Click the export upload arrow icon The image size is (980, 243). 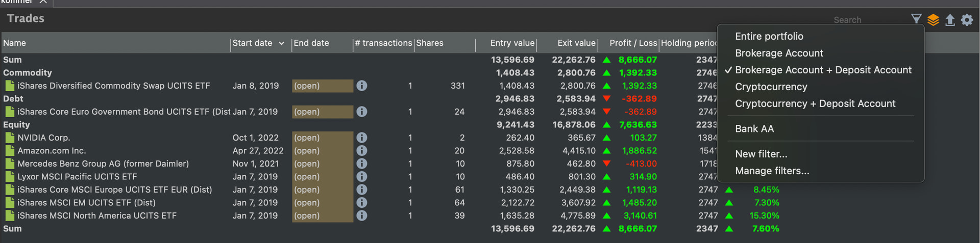coord(950,20)
